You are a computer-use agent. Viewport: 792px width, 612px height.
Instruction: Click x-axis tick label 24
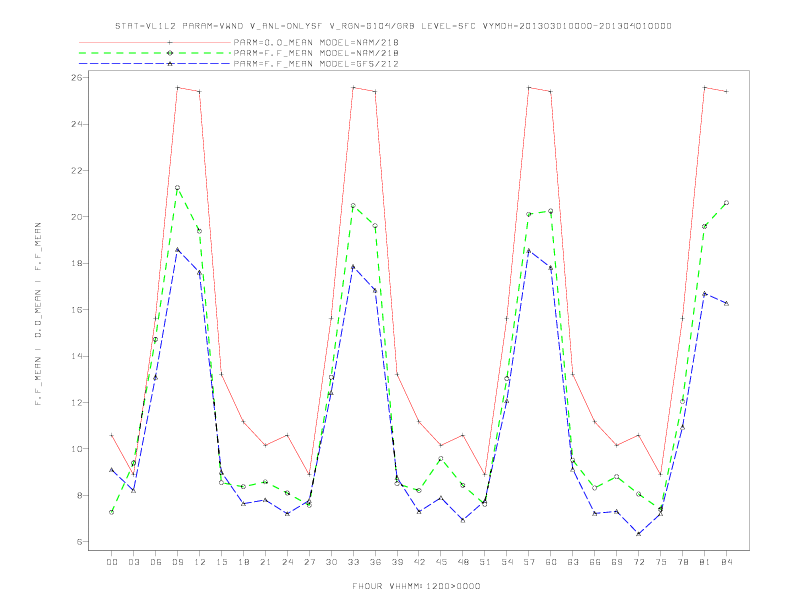tap(287, 562)
